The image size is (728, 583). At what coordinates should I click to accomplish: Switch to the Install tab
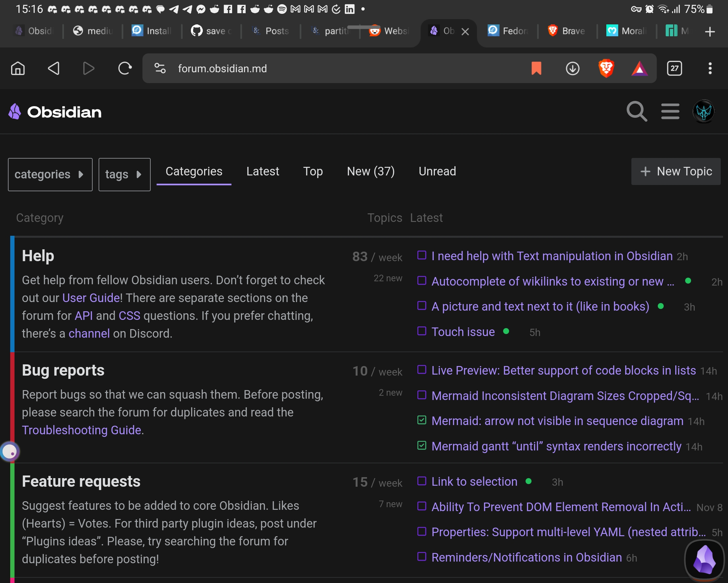pyautogui.click(x=151, y=31)
